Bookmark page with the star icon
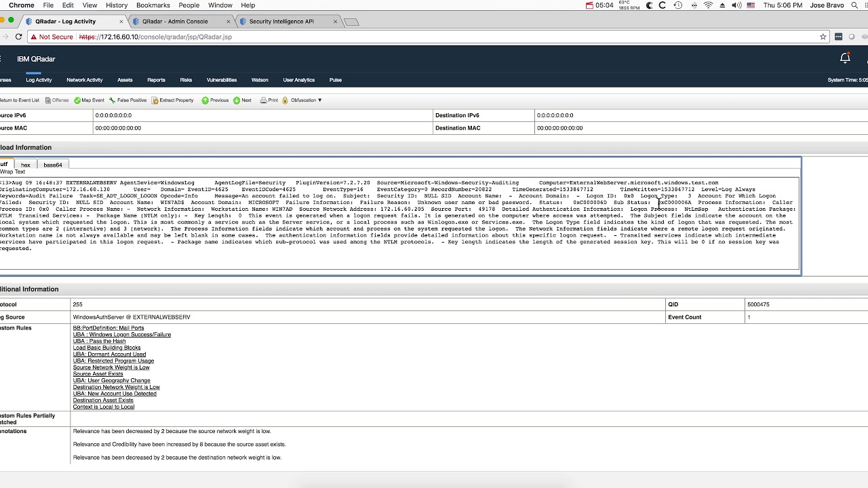Image resolution: width=868 pixels, height=488 pixels. tap(823, 37)
